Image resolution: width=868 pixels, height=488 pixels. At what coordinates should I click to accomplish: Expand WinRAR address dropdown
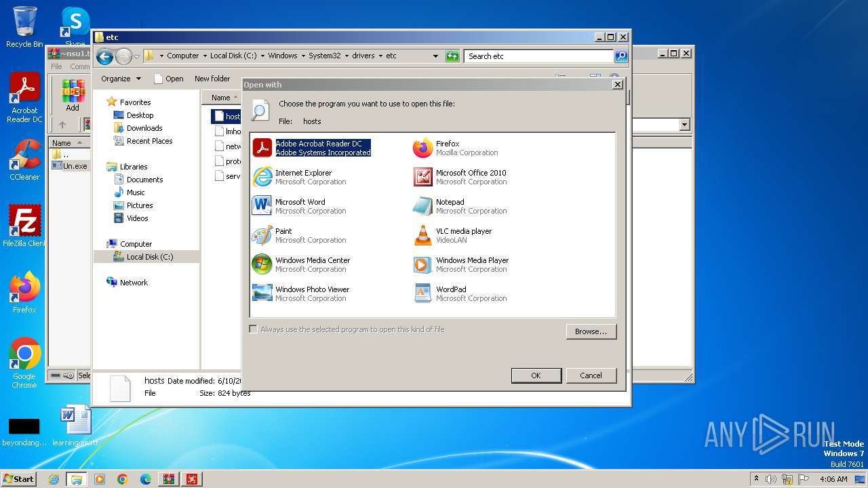pos(684,125)
